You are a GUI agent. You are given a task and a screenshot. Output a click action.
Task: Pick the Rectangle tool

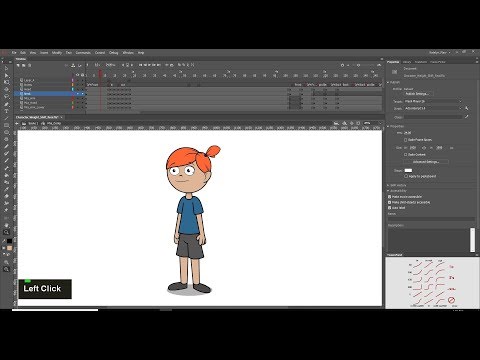[x=6, y=125]
